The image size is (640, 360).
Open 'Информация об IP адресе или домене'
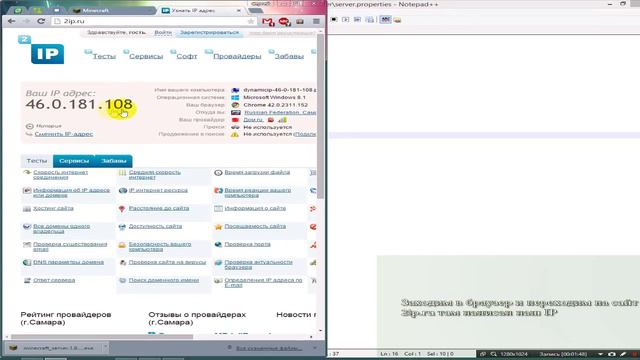(x=71, y=193)
